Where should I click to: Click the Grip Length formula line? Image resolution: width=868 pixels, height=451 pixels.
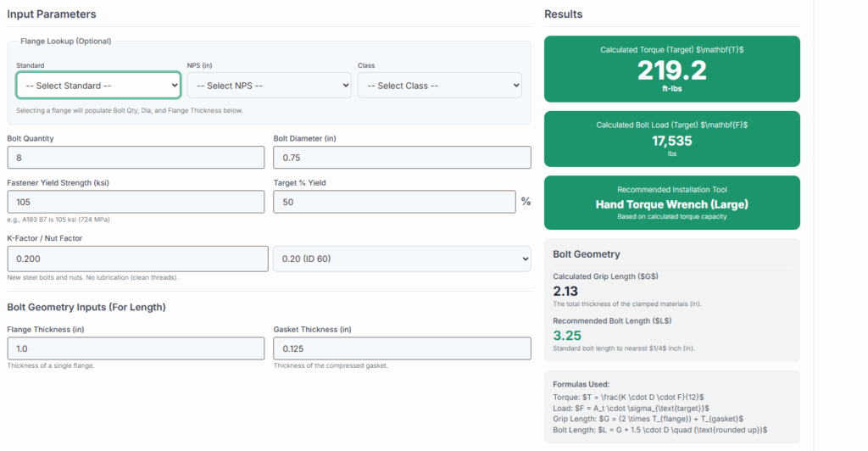click(x=648, y=419)
